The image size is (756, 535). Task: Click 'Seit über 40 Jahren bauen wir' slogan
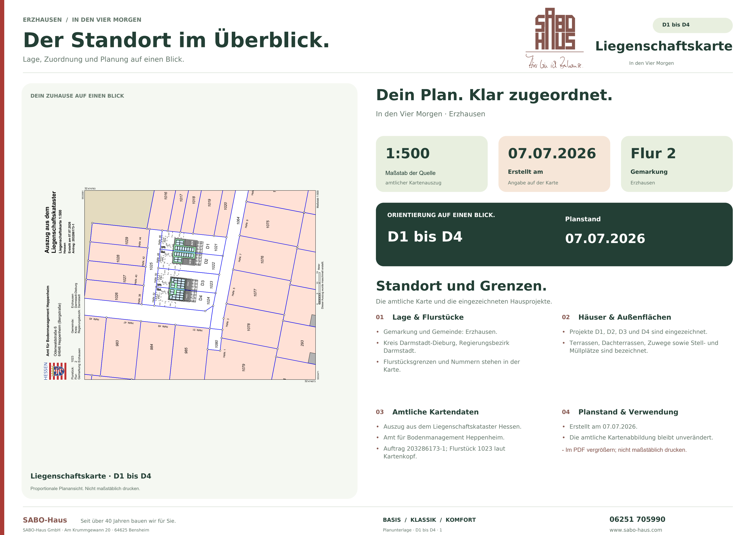pyautogui.click(x=128, y=521)
